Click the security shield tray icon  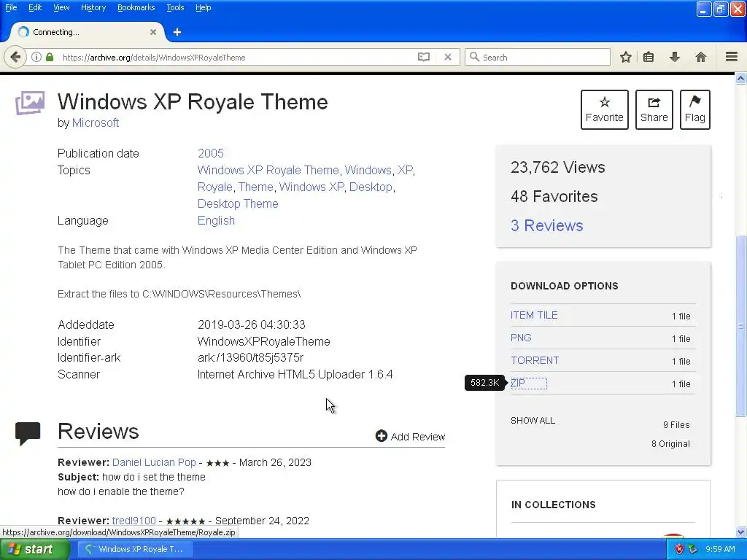[x=679, y=549]
